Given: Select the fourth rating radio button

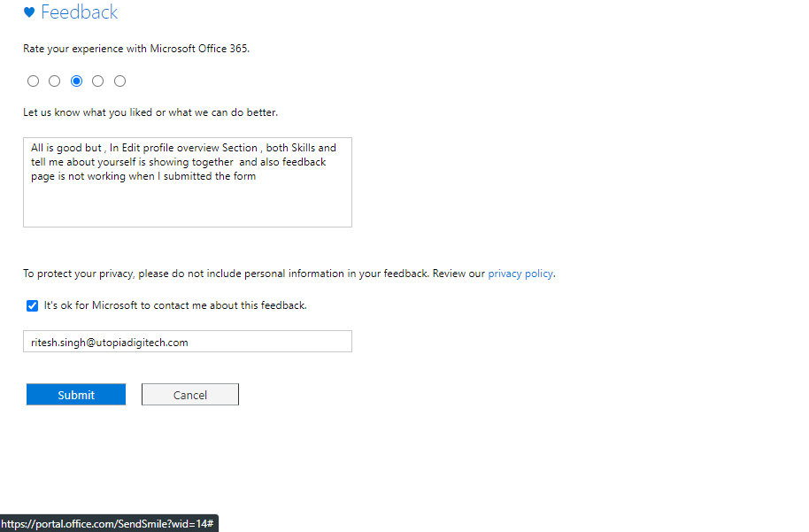Looking at the screenshot, I should pyautogui.click(x=97, y=81).
